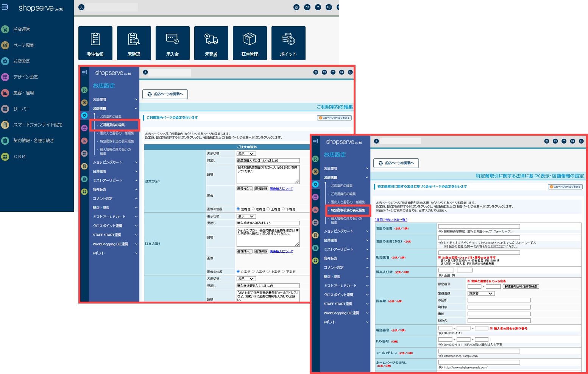This screenshot has width=588, height=374.
Task: Click the server icon in the ご利用案内の編集 window strip
Action: click(x=84, y=153)
